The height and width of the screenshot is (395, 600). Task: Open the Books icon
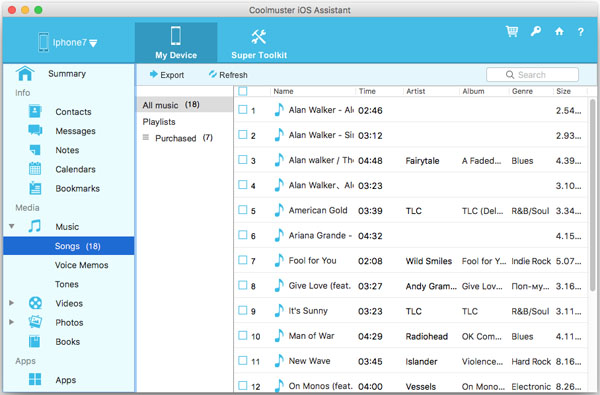tap(35, 341)
